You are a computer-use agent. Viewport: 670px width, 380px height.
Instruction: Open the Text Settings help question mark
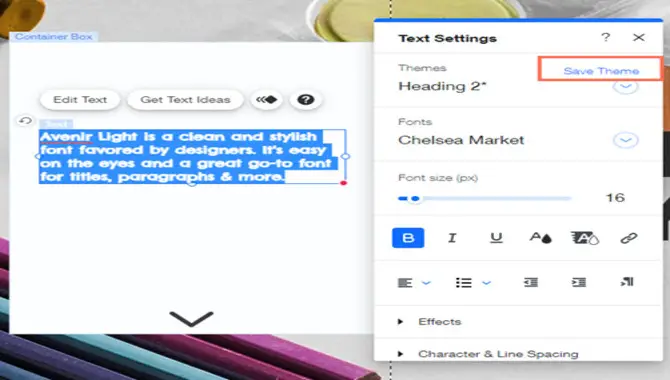click(x=605, y=37)
